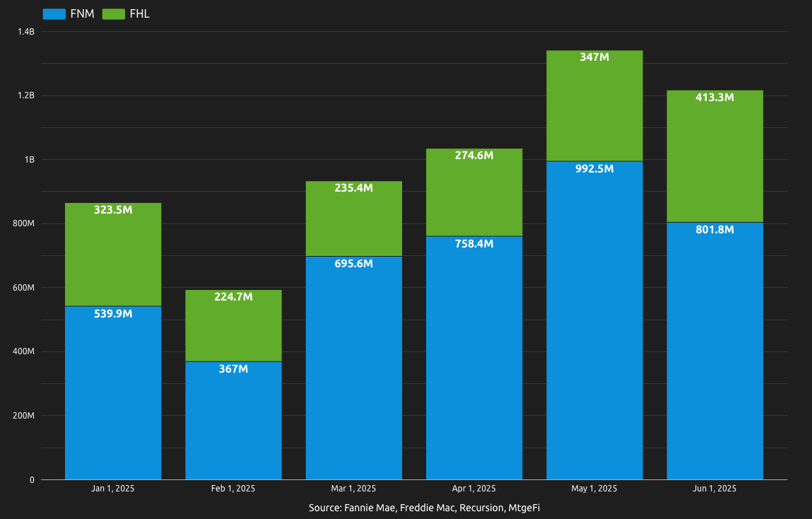
Task: Select the green FHL segment for January 2025
Action: (x=112, y=255)
